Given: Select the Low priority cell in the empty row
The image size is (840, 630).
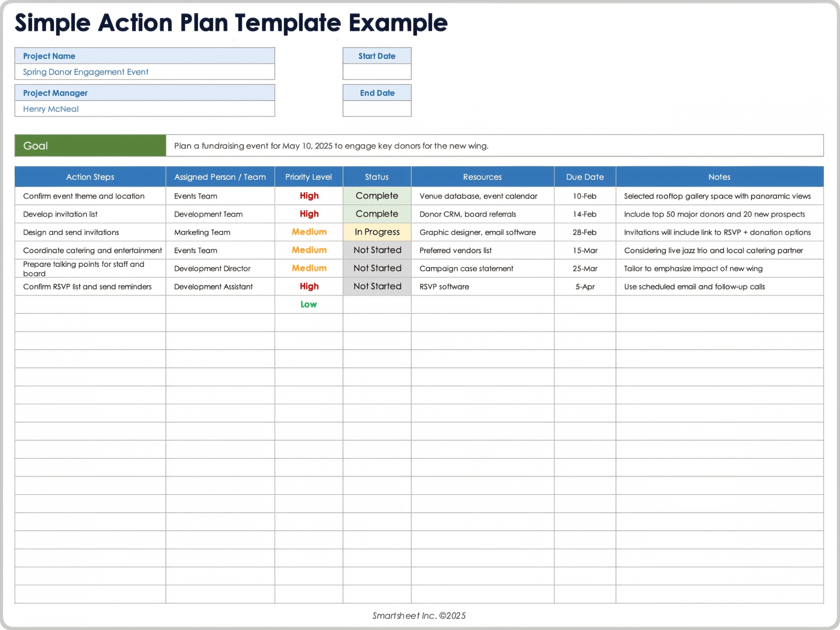Looking at the screenshot, I should pos(308,304).
